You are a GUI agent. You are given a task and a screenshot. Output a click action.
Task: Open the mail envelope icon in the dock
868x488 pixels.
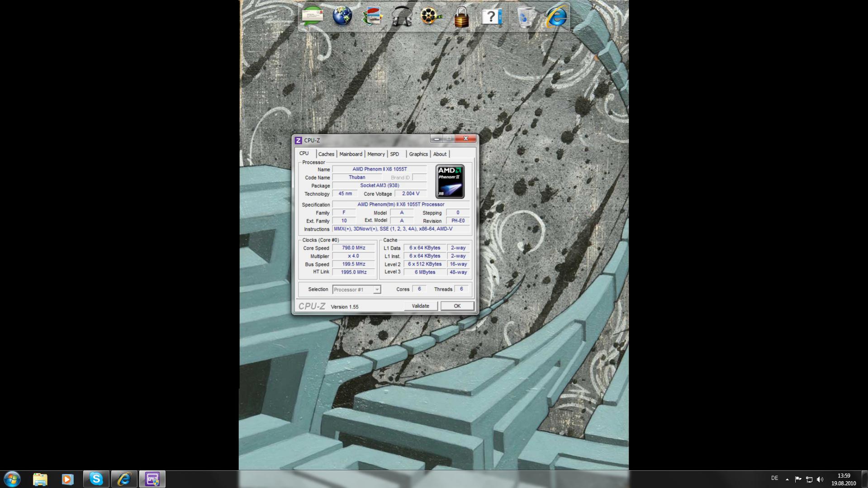(313, 16)
